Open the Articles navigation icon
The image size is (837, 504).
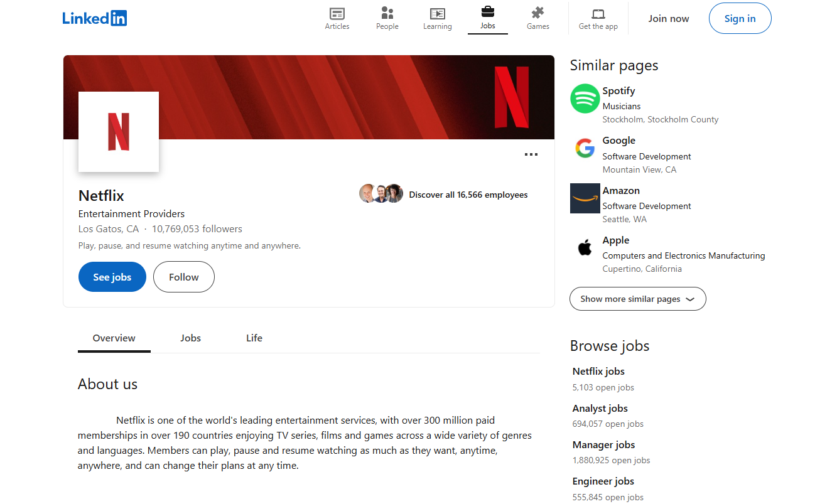click(337, 14)
